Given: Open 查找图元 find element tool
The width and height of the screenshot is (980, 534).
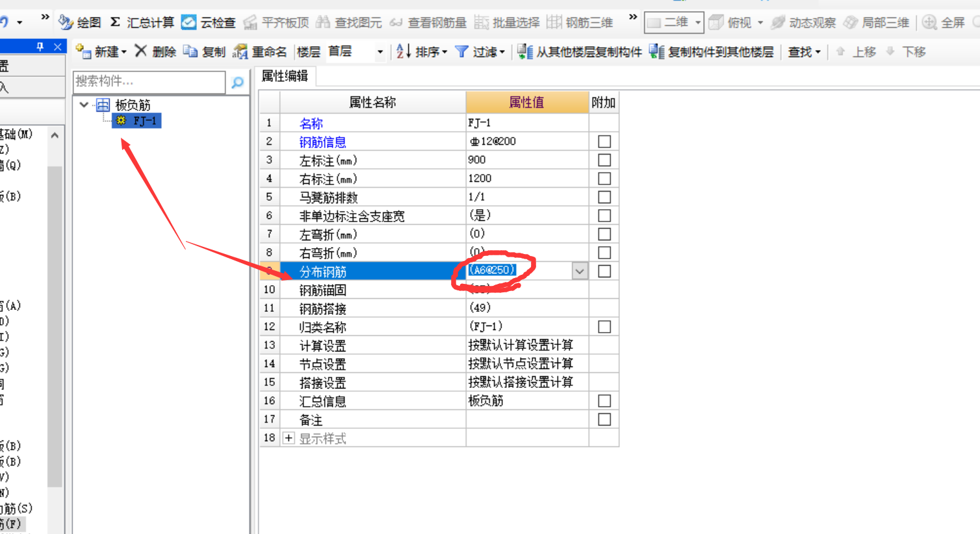Looking at the screenshot, I should (349, 23).
